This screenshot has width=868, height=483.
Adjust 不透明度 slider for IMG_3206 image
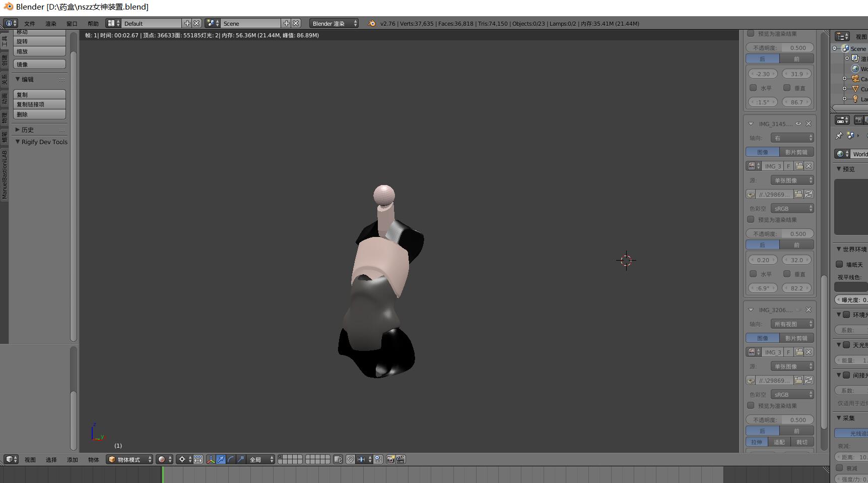tap(780, 419)
